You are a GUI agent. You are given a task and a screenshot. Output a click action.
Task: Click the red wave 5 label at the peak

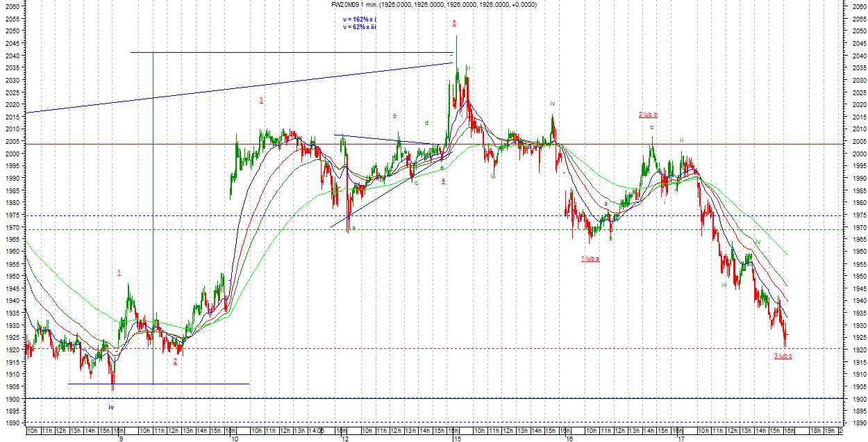(x=454, y=22)
